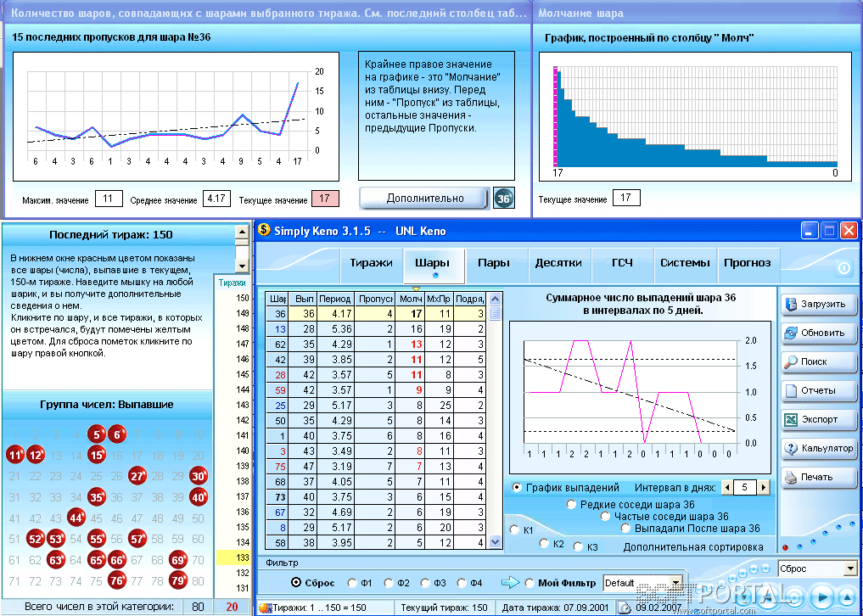Open Поиск magnifier search tool
Viewport: 863px width, 616px height.
click(819, 361)
